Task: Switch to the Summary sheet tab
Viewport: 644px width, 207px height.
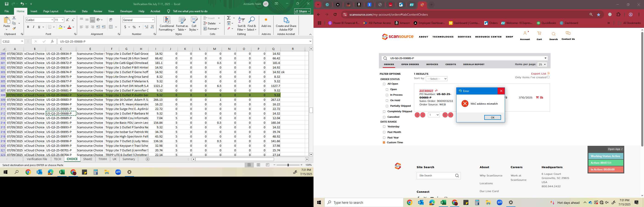Action: 129,159
